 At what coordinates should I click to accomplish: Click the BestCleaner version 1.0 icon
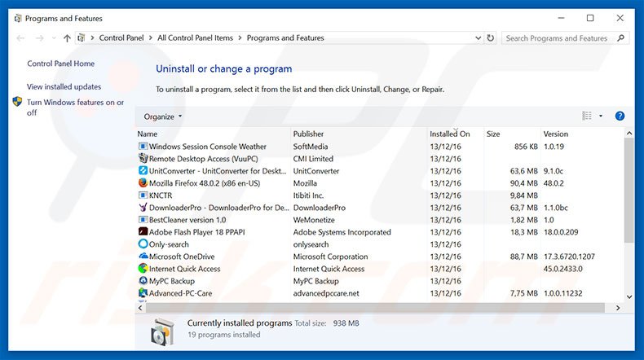pos(143,220)
